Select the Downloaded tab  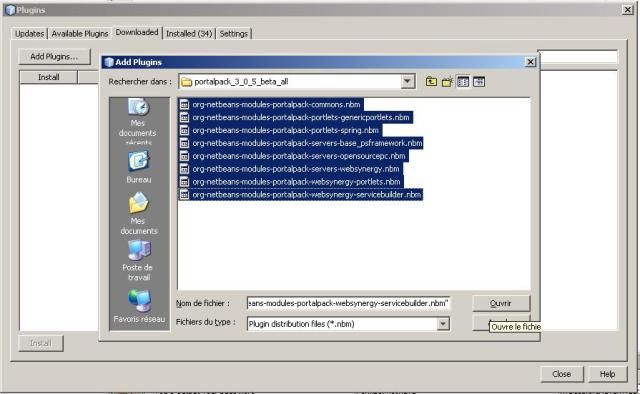[x=137, y=32]
